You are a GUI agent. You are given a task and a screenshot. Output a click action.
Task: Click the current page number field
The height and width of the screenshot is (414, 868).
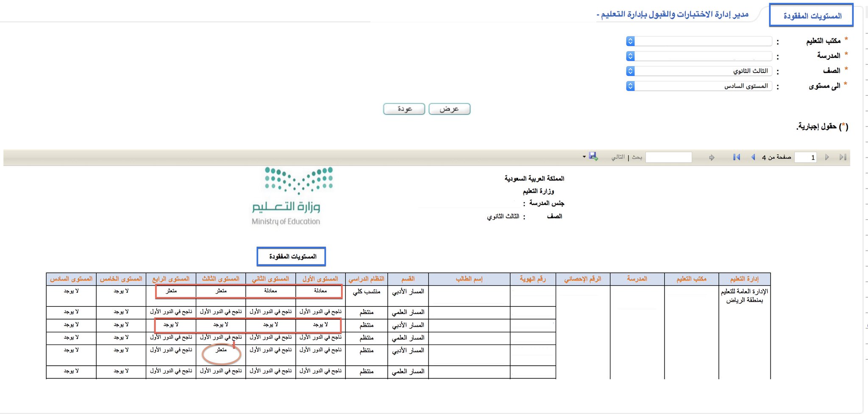pyautogui.click(x=806, y=157)
